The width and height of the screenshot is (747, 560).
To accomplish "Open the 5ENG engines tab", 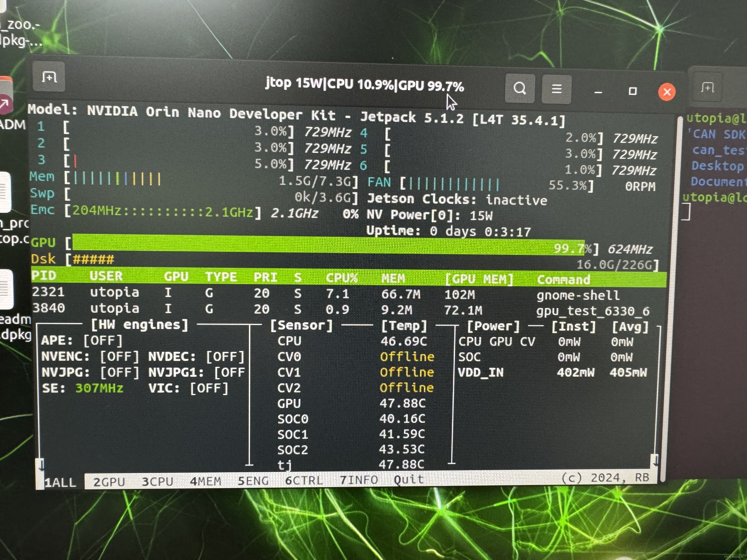I will click(253, 481).
